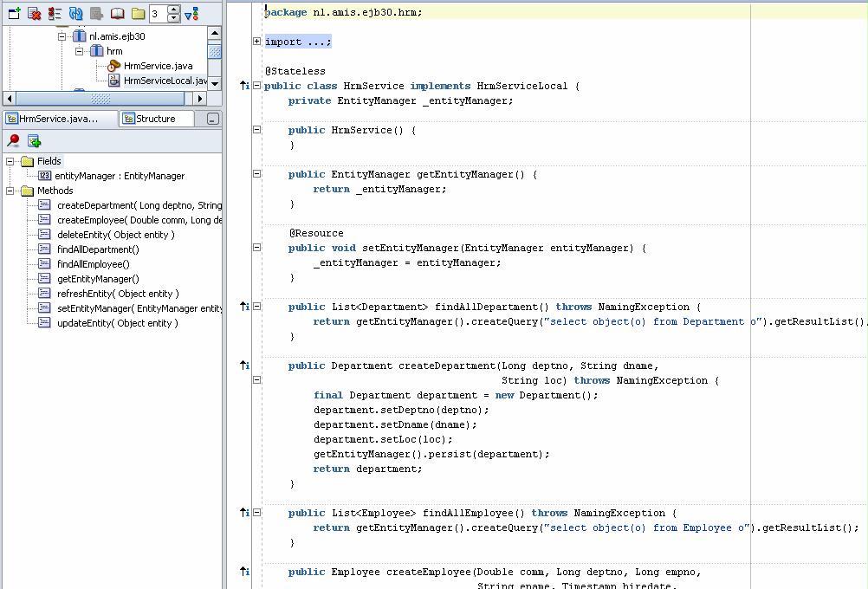Switch to the HrmService.java tab
This screenshot has width=868, height=589.
(58, 119)
